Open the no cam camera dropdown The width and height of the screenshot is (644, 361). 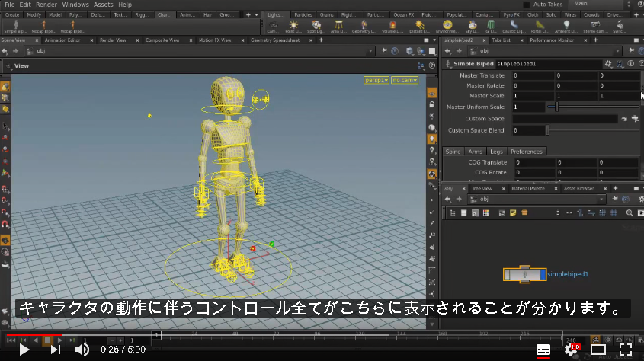tap(405, 80)
